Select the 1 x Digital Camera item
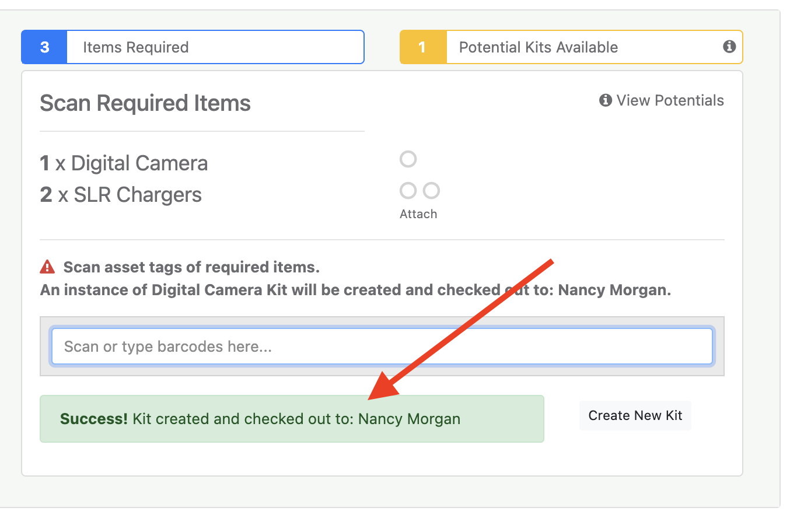 click(x=123, y=163)
